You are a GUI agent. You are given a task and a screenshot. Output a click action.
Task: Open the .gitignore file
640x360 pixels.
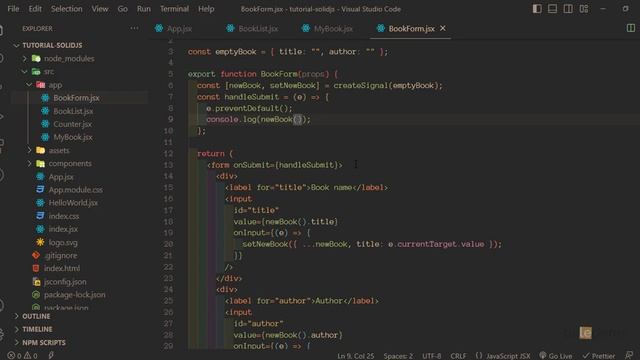60,256
